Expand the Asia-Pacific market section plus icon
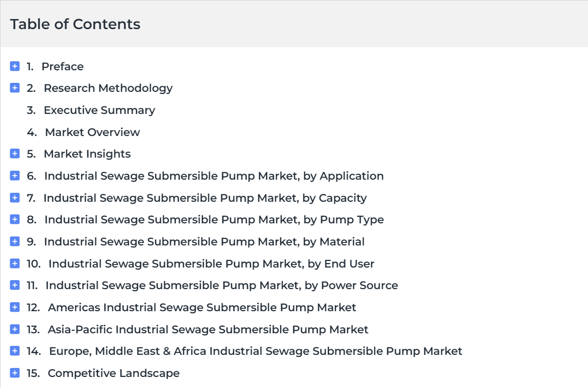The width and height of the screenshot is (588, 388). (x=15, y=329)
